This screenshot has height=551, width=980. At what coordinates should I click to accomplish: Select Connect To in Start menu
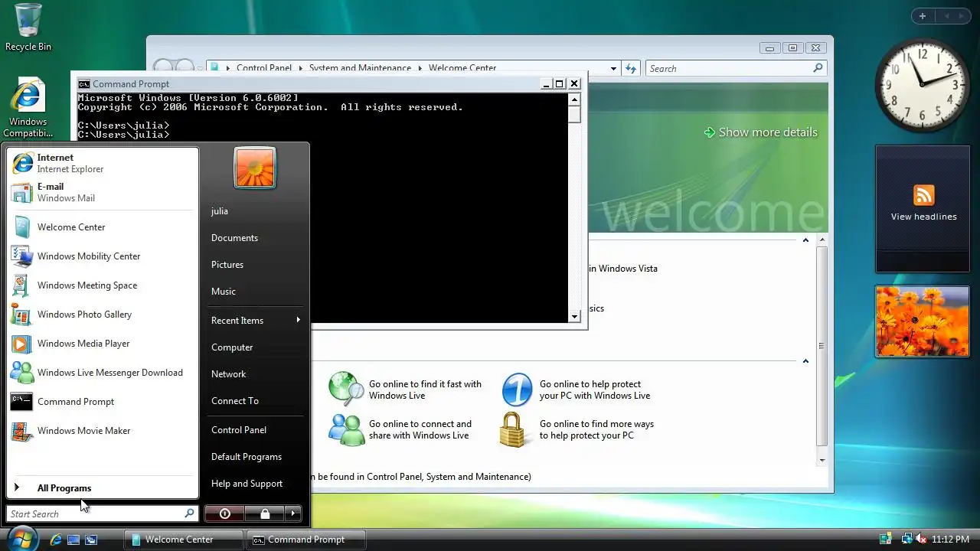(255, 401)
